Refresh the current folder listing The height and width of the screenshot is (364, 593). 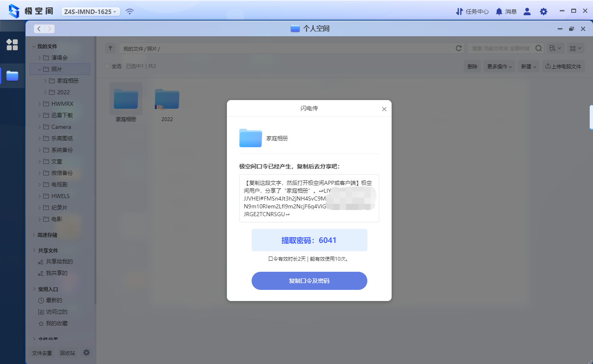pos(459,48)
